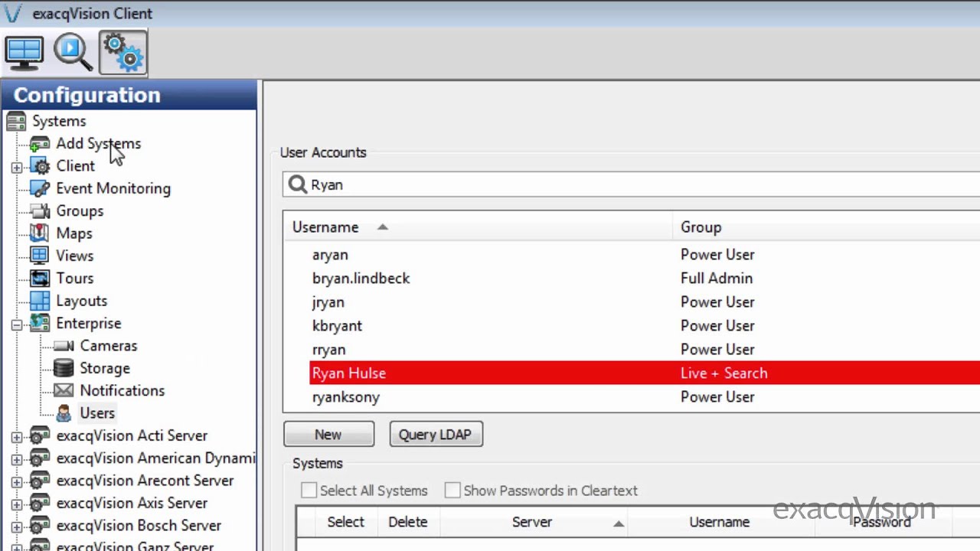Open the Search mode magnifier icon
Image resolution: width=980 pixels, height=551 pixels.
click(x=73, y=53)
